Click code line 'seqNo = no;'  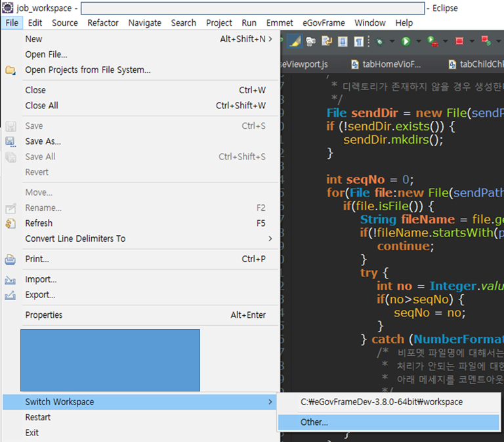pyautogui.click(x=429, y=313)
